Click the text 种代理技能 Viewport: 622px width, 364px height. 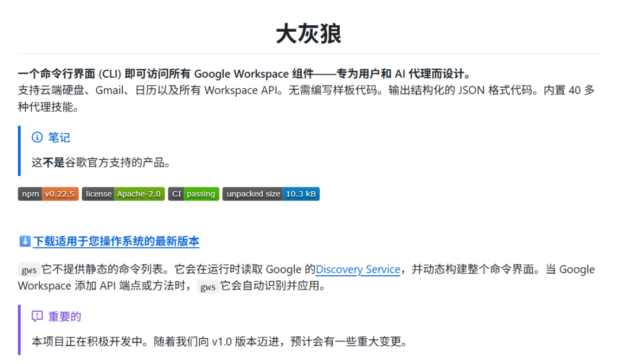coord(48,107)
